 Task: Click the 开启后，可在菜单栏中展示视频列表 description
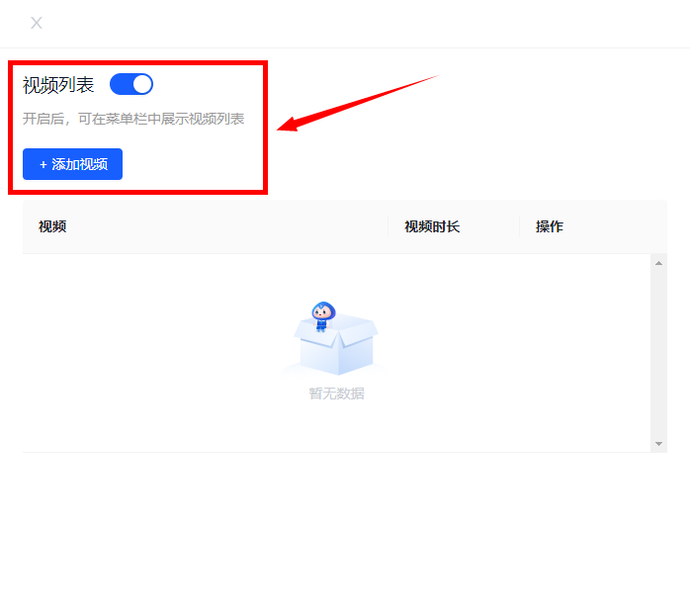click(x=133, y=119)
